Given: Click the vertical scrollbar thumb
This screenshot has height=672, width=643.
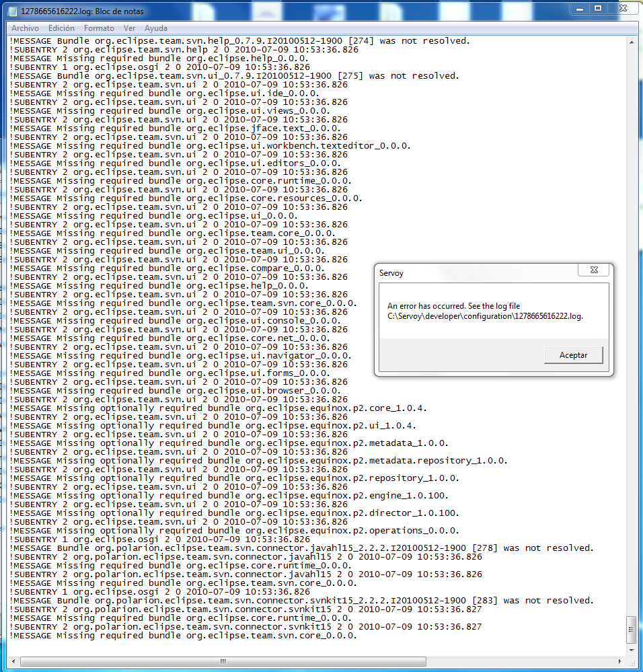Looking at the screenshot, I should tap(632, 630).
